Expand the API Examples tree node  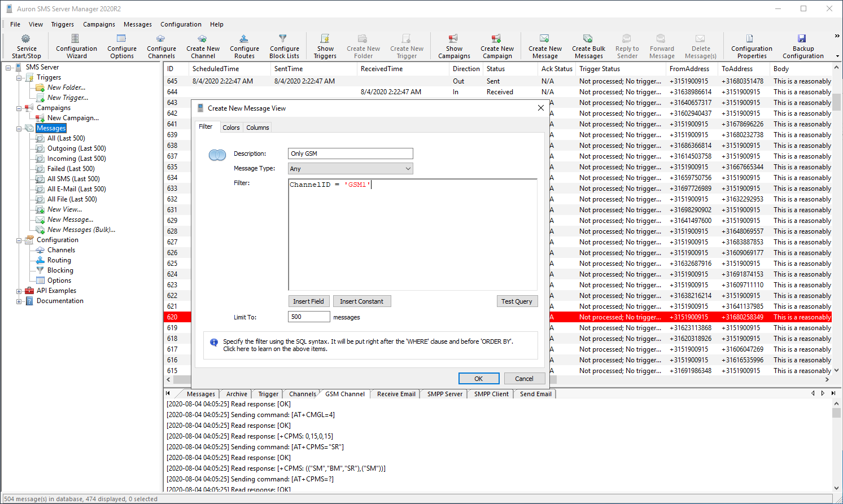tap(19, 291)
